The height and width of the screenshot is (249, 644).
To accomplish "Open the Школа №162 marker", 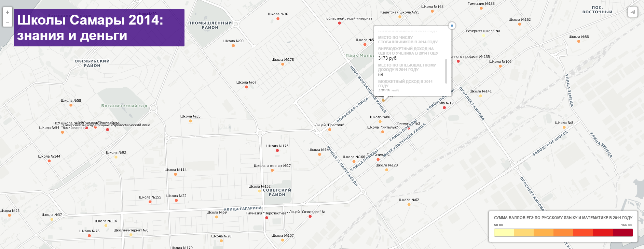I will coord(520,24).
